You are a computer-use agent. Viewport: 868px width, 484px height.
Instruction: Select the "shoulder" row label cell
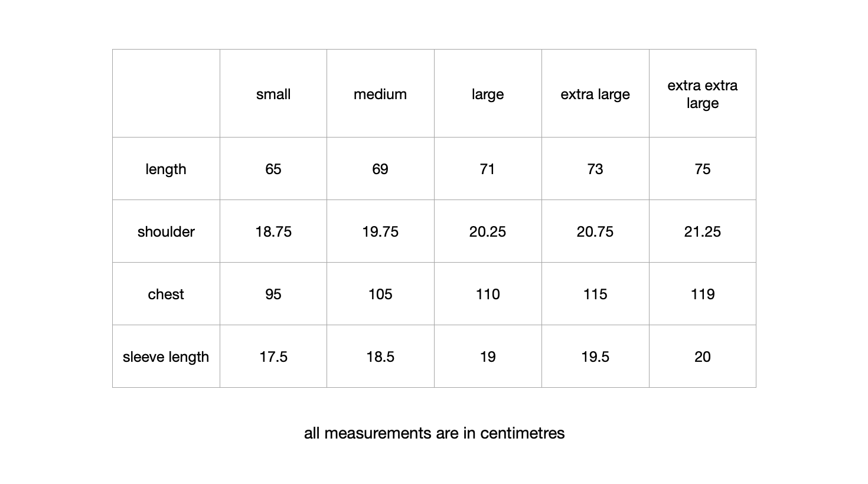(166, 232)
